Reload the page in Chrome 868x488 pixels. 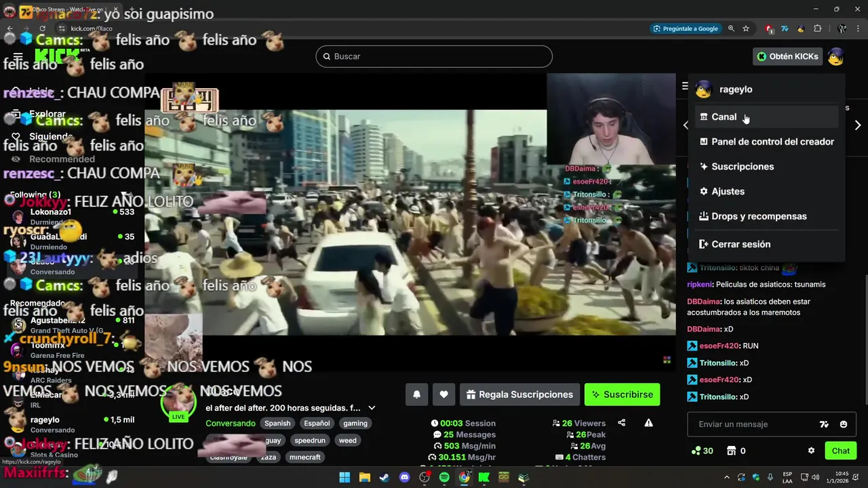tap(42, 28)
